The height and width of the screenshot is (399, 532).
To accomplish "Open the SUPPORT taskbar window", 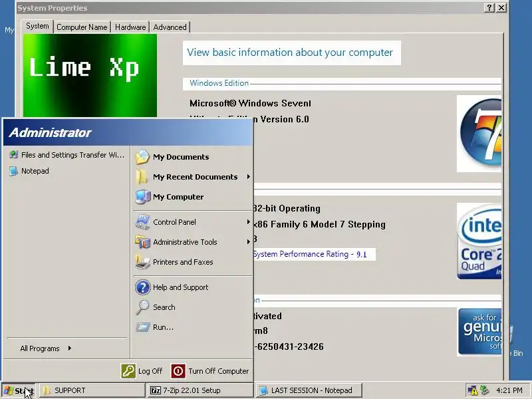I will click(92, 390).
